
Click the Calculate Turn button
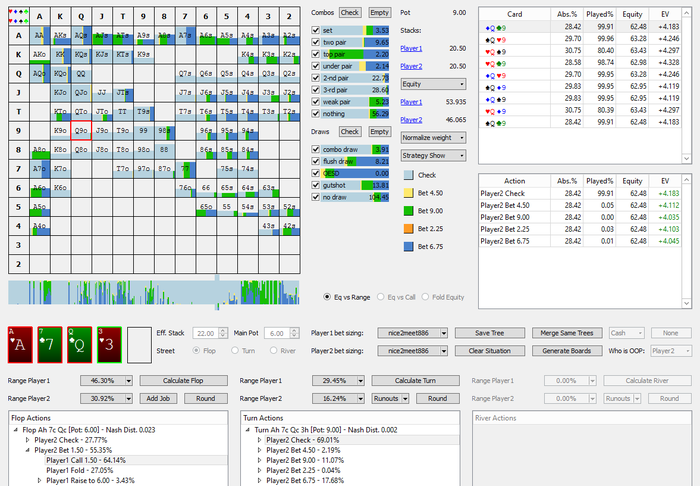(x=415, y=381)
